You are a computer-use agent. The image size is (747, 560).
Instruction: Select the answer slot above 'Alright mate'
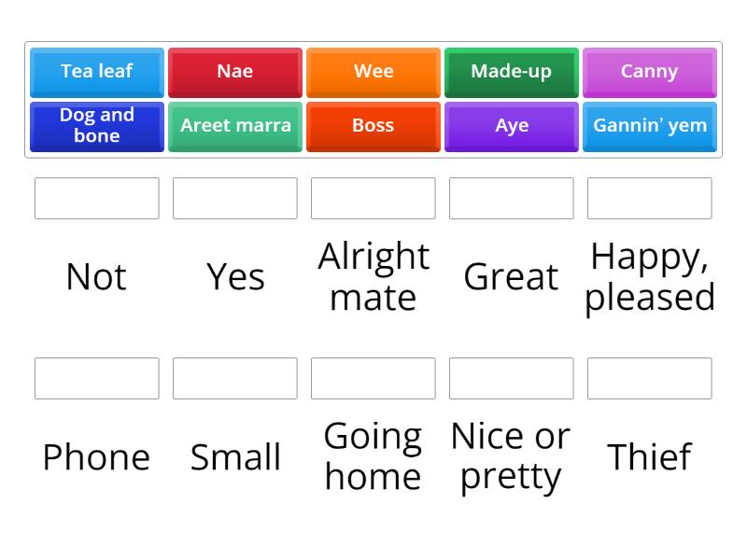coord(373,198)
